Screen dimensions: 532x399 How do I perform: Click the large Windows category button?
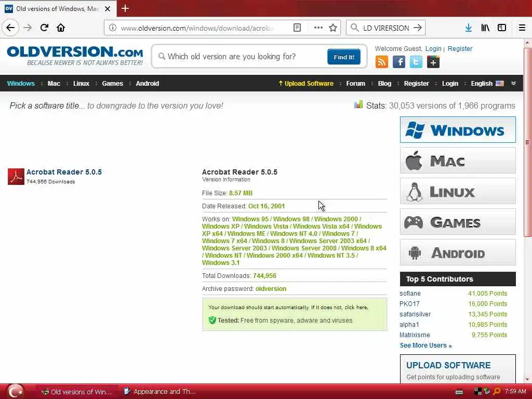coord(458,130)
